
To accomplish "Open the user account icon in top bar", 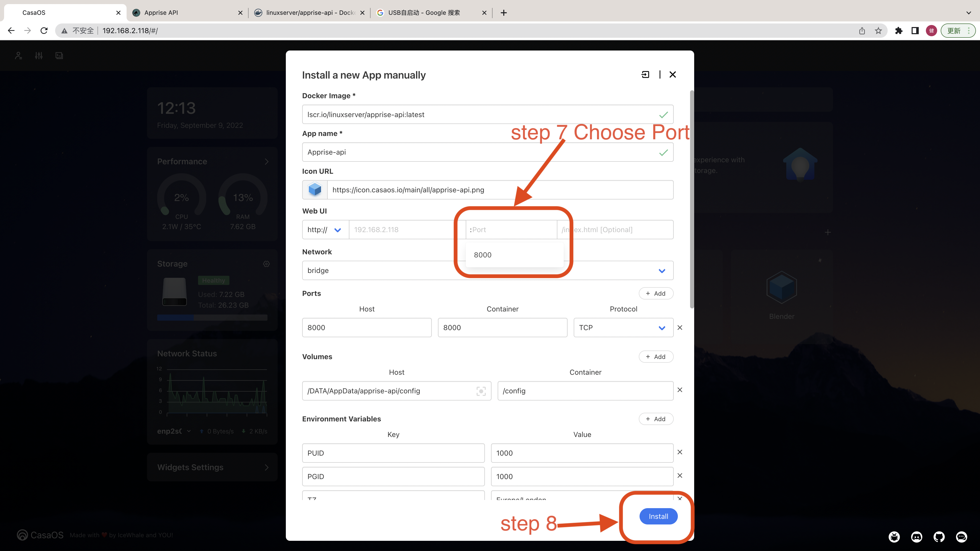I will tap(18, 56).
